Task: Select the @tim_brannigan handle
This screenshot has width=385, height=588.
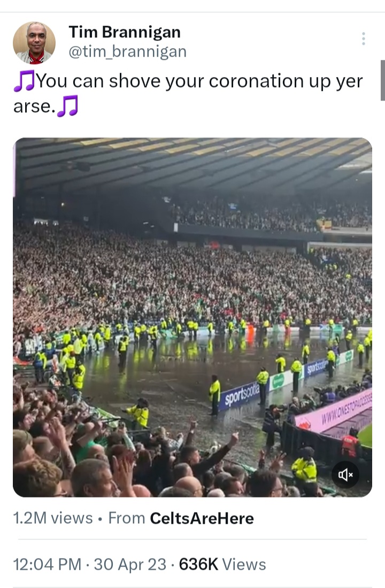Action: click(127, 52)
